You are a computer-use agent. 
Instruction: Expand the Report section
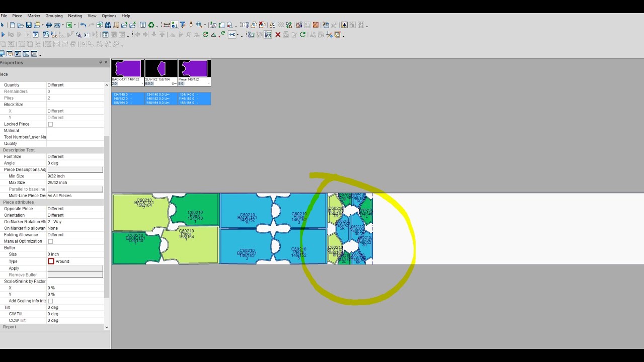[52, 327]
